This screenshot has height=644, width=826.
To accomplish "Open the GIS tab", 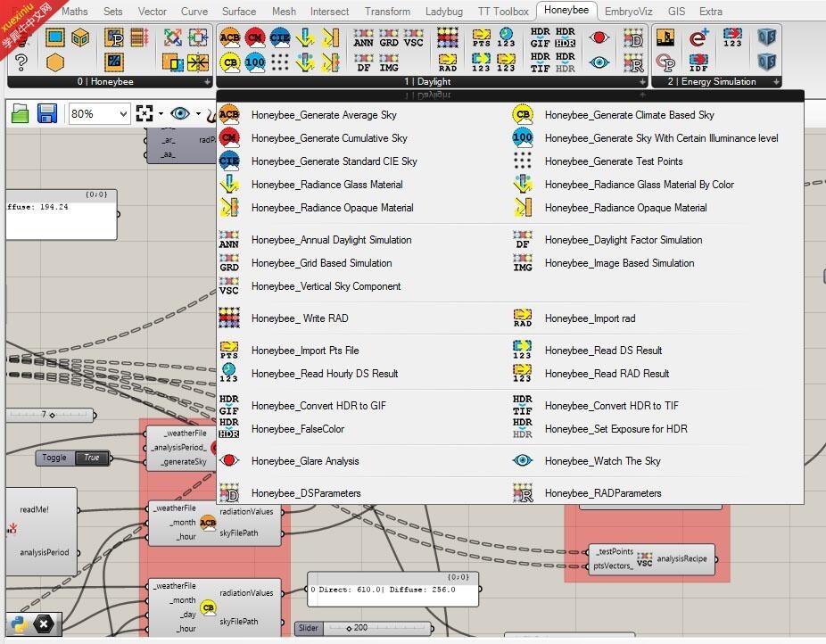I will pyautogui.click(x=676, y=11).
